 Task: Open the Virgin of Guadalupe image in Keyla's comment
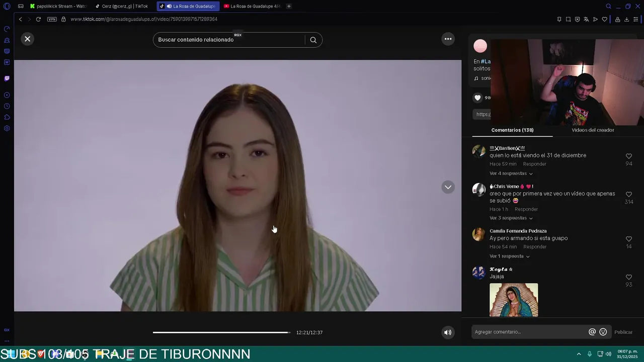click(x=514, y=300)
